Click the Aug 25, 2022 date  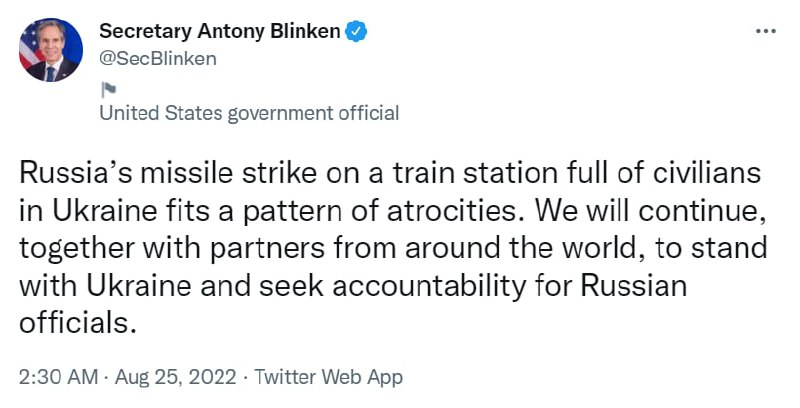pos(176,377)
